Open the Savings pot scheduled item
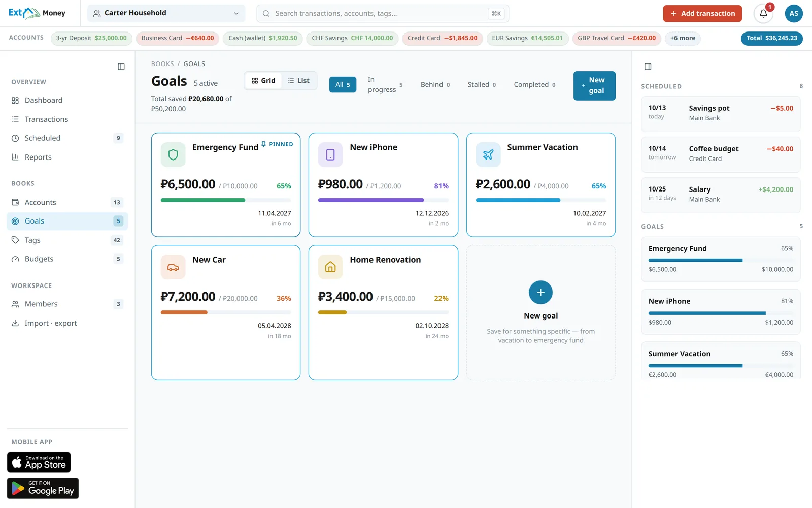This screenshot has height=508, width=812. 721,114
